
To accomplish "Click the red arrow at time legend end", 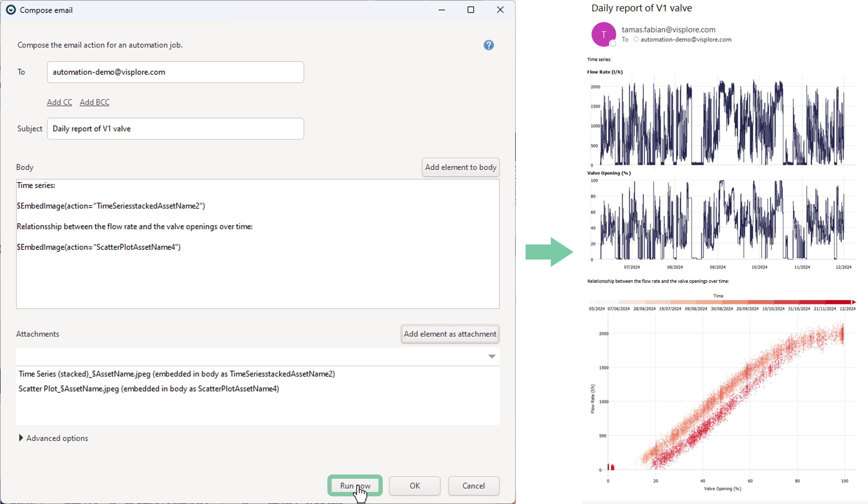I will coord(854,302).
